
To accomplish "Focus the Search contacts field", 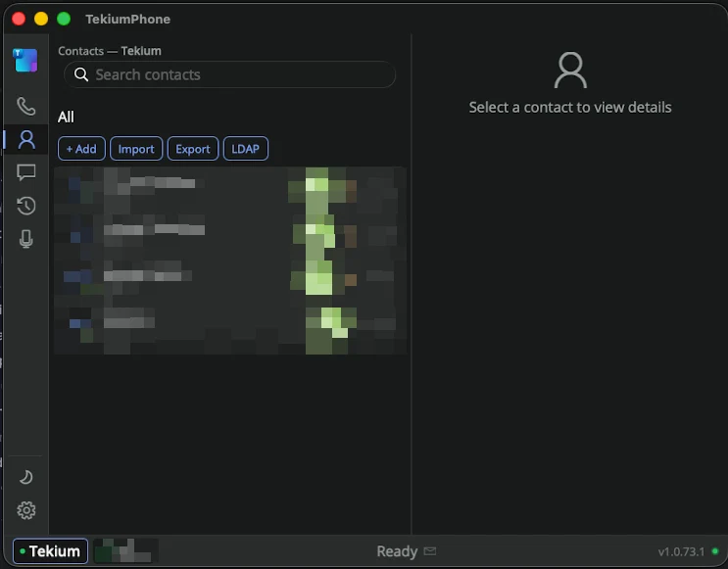I will [230, 74].
